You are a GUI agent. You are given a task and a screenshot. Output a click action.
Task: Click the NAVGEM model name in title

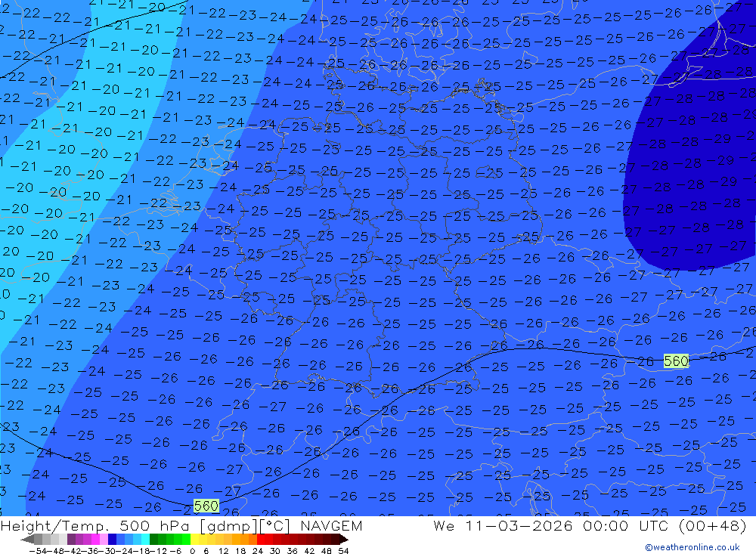[331, 525]
